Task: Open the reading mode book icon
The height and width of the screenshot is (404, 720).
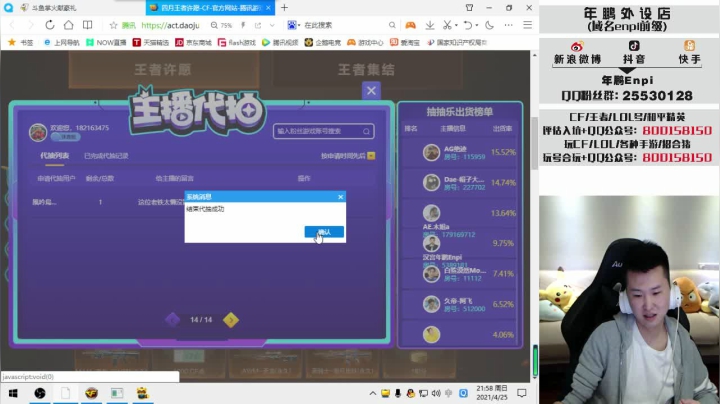Action: 87,25
